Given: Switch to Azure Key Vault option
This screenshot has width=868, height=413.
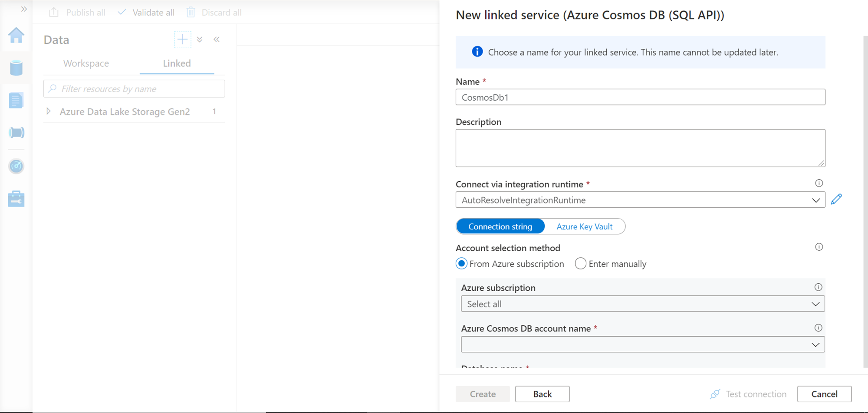Looking at the screenshot, I should point(584,226).
